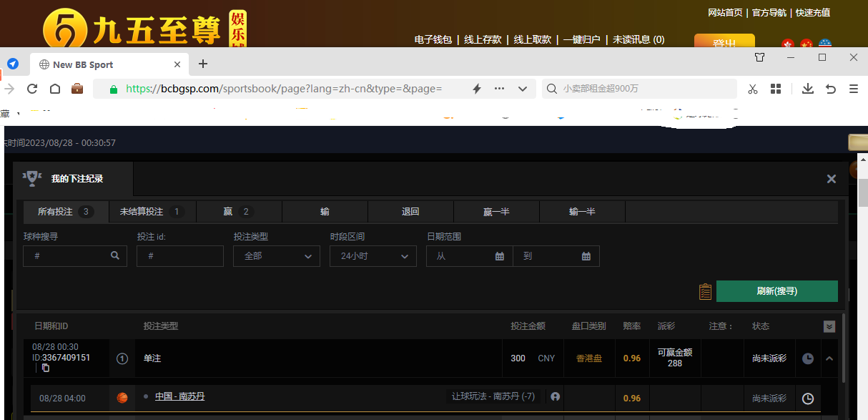Viewport: 868px width, 420px height.
Task: Switch to the 退回 tab
Action: (x=410, y=212)
